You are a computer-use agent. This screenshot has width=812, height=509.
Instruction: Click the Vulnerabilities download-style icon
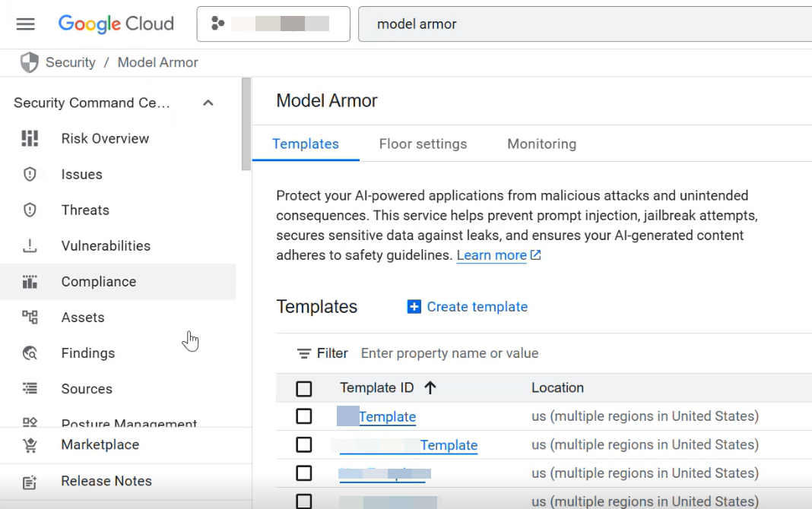[30, 245]
